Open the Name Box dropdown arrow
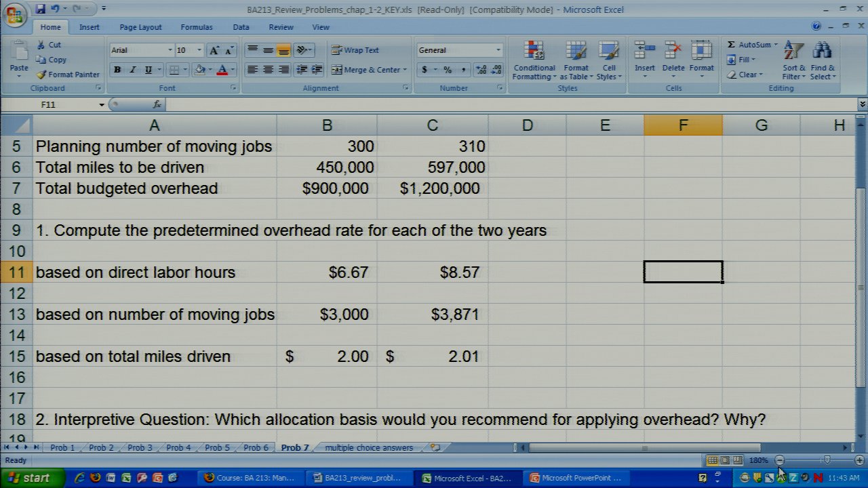This screenshot has height=488, width=868. pos(102,105)
